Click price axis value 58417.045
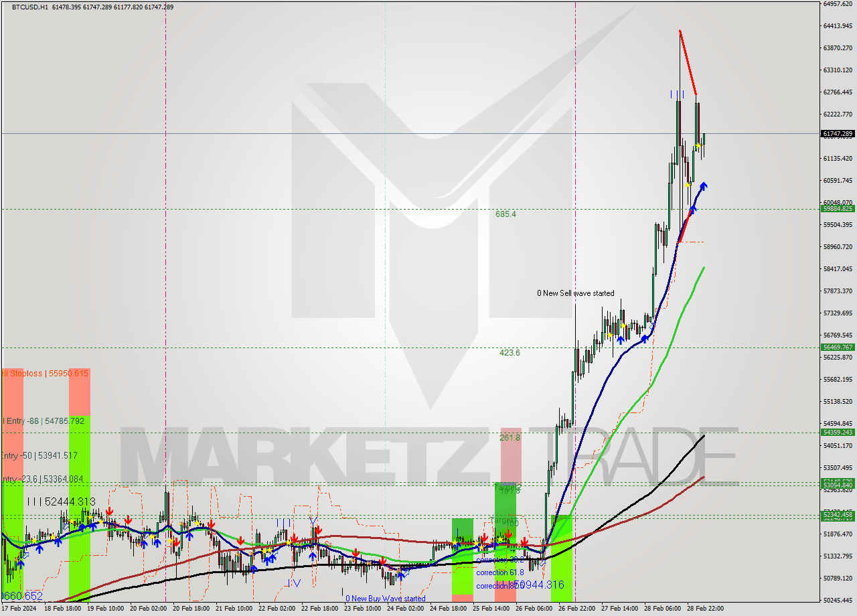Viewport: 857px width, 616px height. (x=837, y=269)
